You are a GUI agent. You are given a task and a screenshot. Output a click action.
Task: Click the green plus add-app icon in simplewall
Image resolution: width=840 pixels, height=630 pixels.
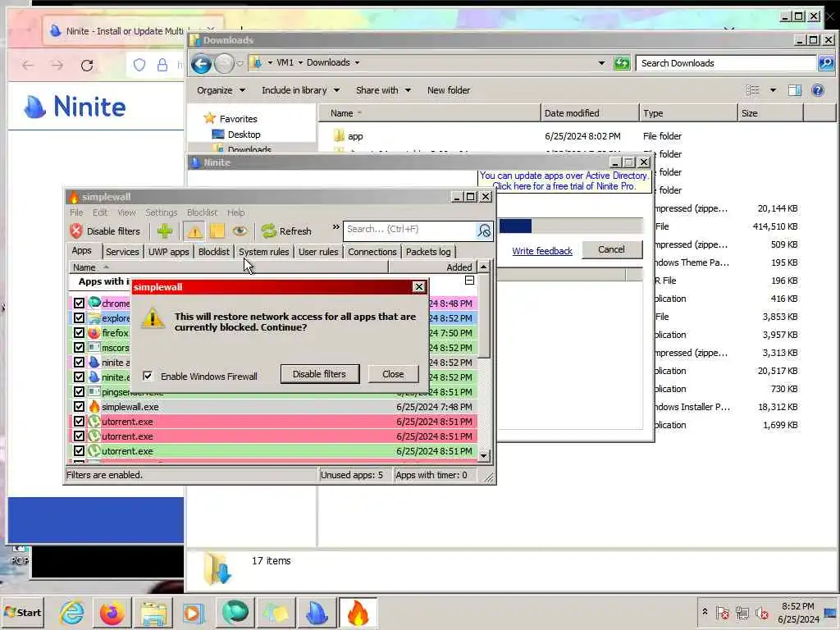(165, 231)
